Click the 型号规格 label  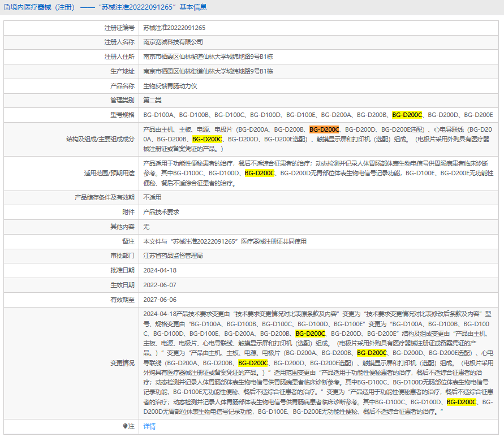pyautogui.click(x=122, y=115)
